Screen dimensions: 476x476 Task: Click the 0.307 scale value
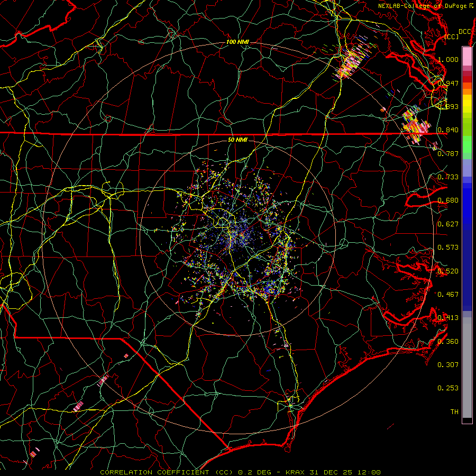pos(448,365)
